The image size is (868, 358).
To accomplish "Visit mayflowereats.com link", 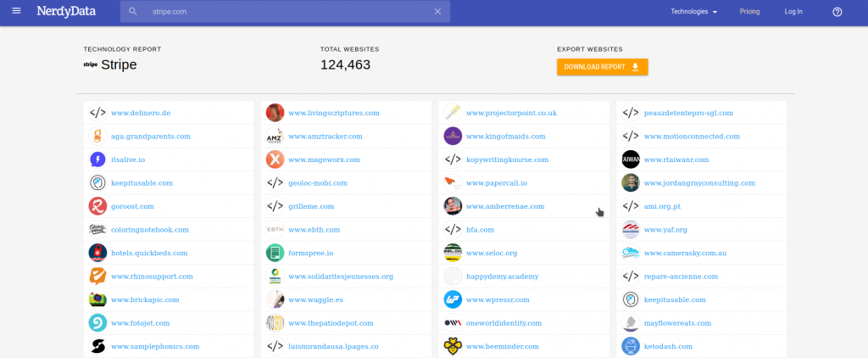I will (677, 323).
